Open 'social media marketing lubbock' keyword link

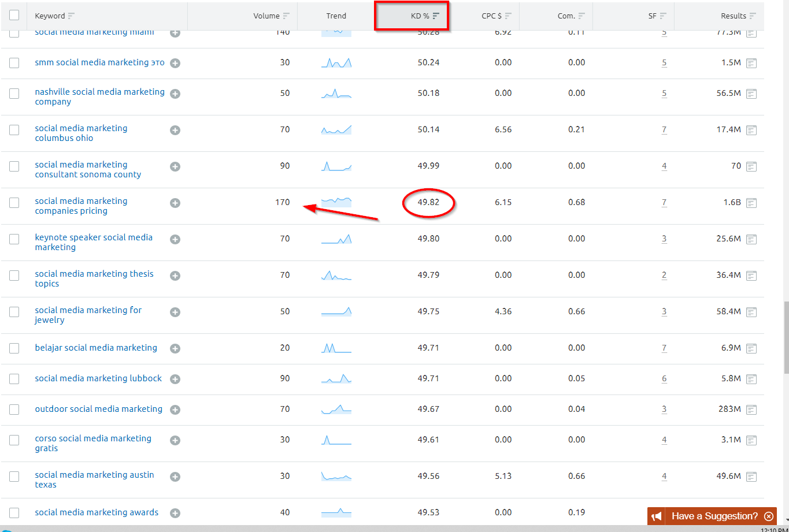coord(98,378)
